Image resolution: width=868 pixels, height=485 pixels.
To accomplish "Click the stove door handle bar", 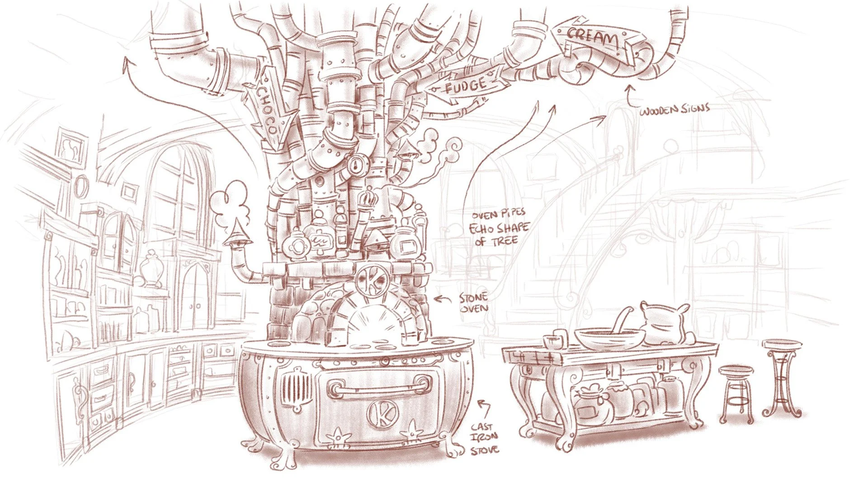I will tap(378, 388).
